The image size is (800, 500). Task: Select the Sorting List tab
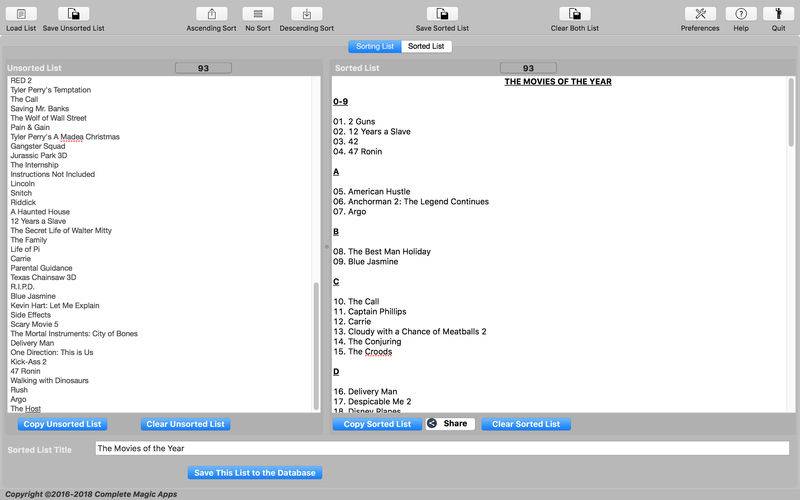(375, 46)
